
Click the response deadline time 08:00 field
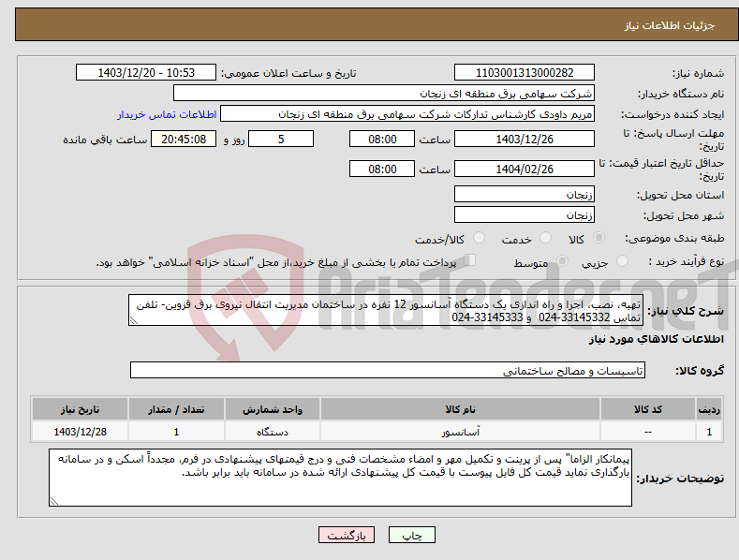click(382, 139)
